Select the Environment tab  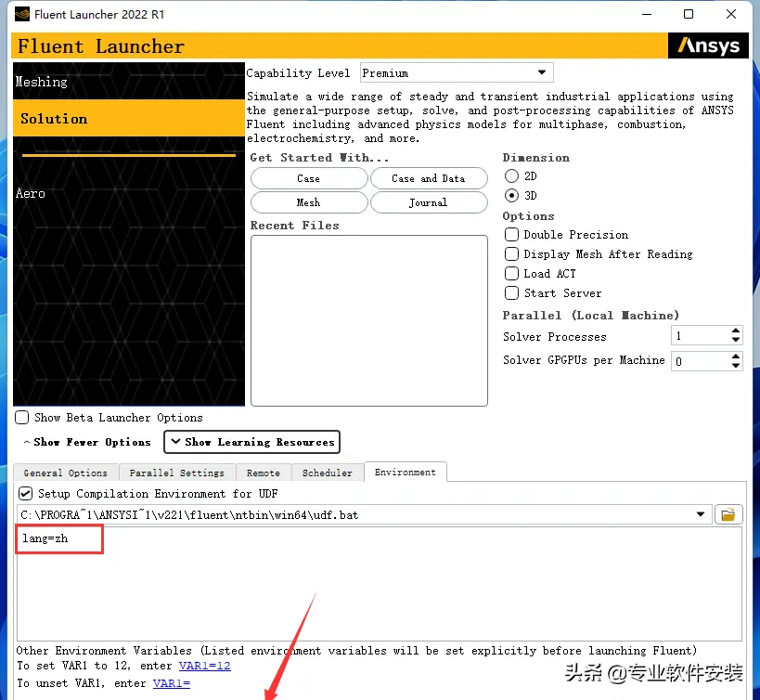pos(406,472)
